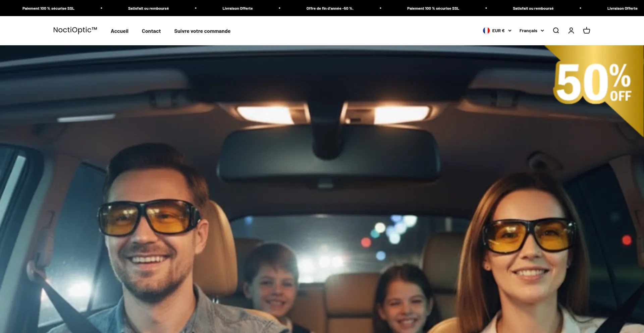Viewport: 644px width, 333px height.
Task: Click the second "Paiement 100 % sécurise SSL"
Action: pyautogui.click(x=433, y=8)
